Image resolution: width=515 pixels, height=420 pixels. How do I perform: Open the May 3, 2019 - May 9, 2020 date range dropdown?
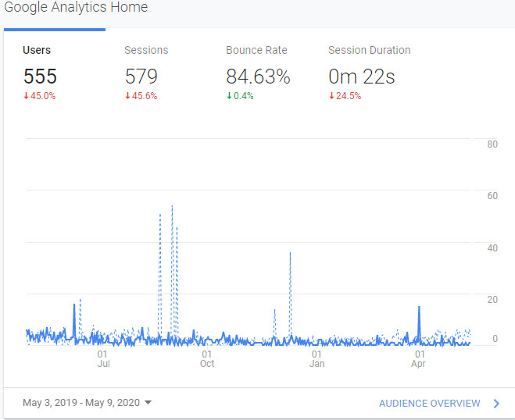[87, 403]
